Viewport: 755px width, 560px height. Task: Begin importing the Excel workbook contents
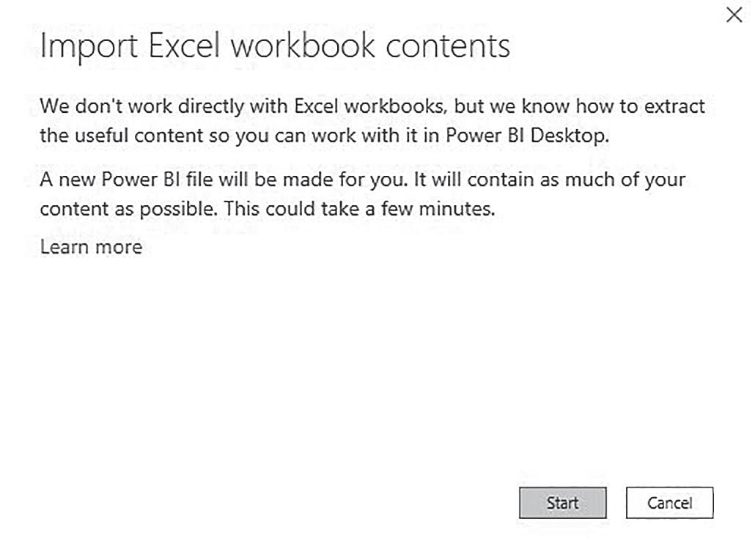tap(562, 503)
